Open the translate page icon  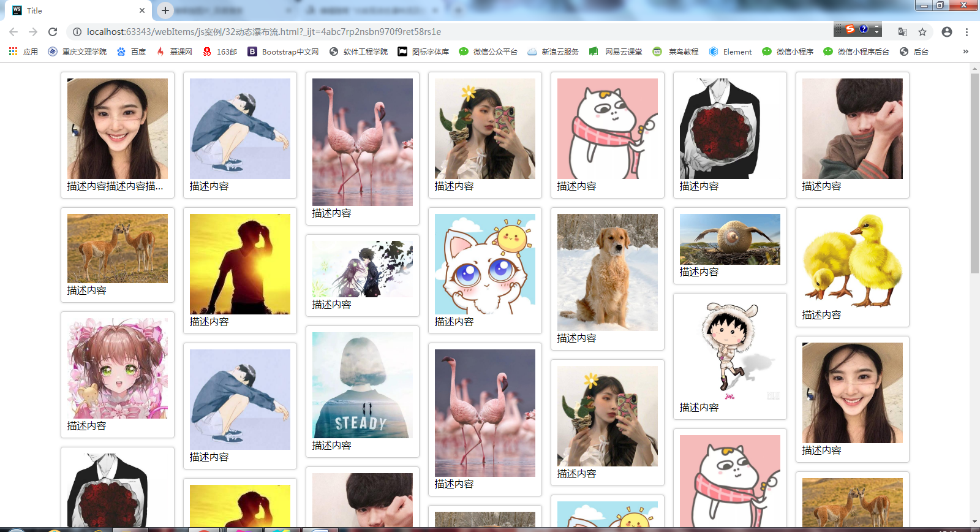click(902, 32)
